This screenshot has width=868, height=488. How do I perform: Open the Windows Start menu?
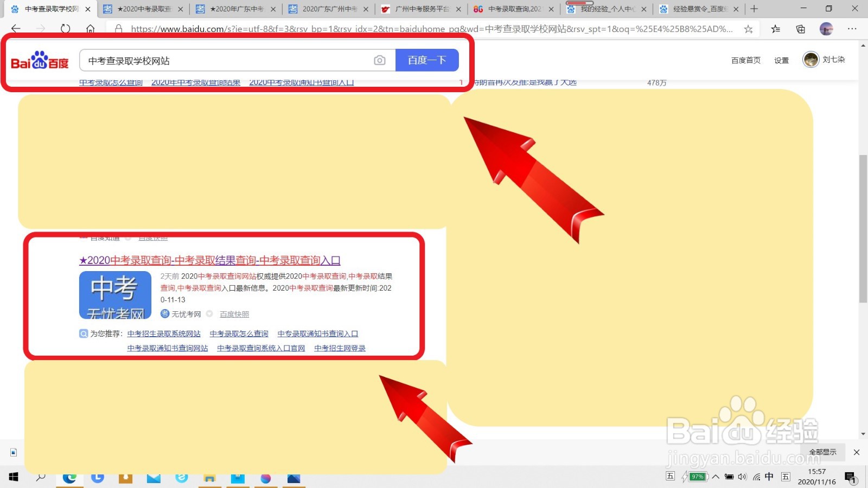(x=14, y=477)
